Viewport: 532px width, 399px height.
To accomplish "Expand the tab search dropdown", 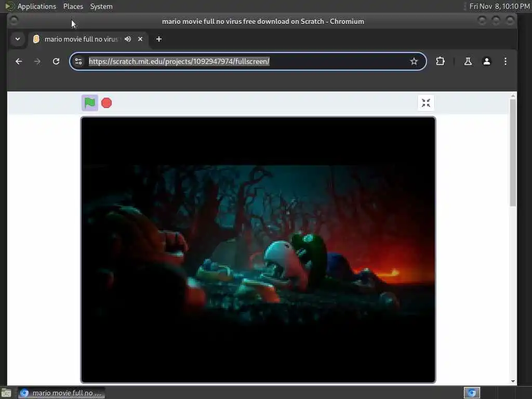I will (18, 39).
